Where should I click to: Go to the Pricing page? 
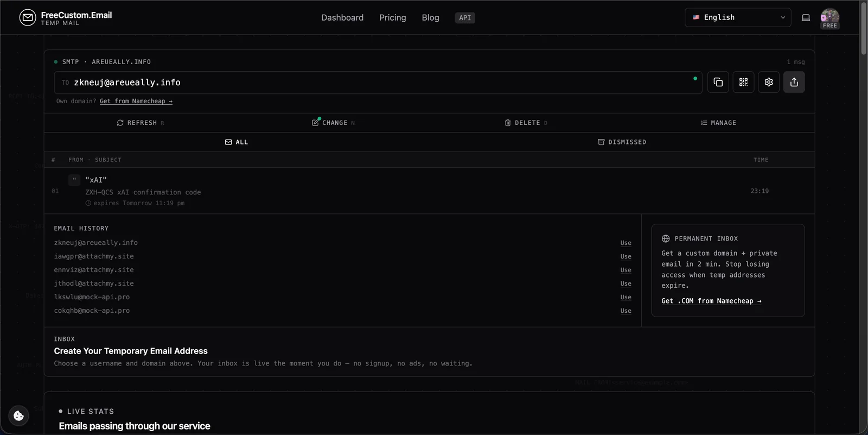[x=393, y=18]
